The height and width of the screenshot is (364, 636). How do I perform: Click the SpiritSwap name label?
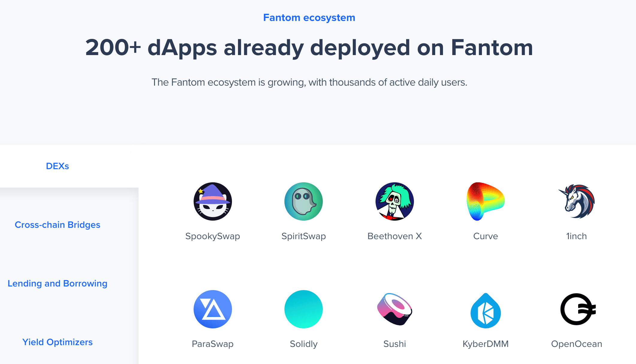pos(304,236)
